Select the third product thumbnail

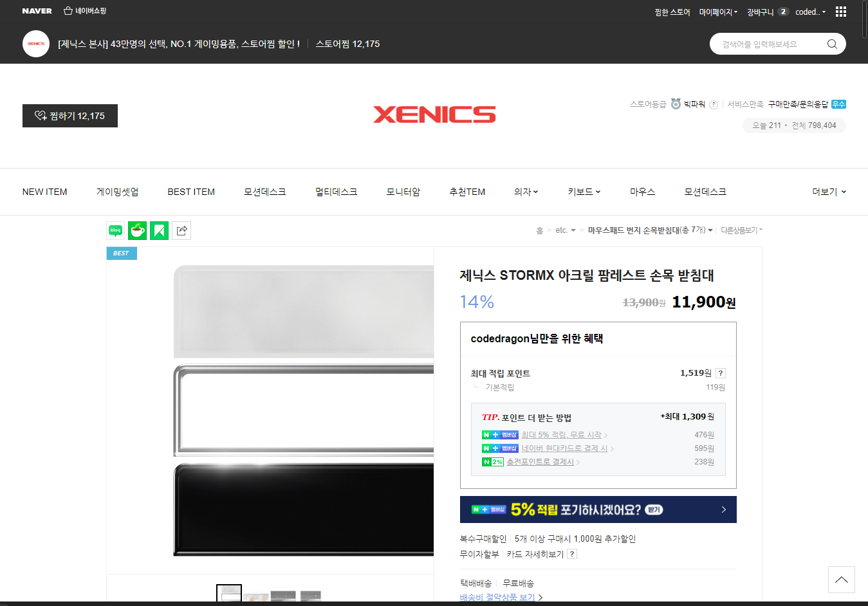pos(283,596)
